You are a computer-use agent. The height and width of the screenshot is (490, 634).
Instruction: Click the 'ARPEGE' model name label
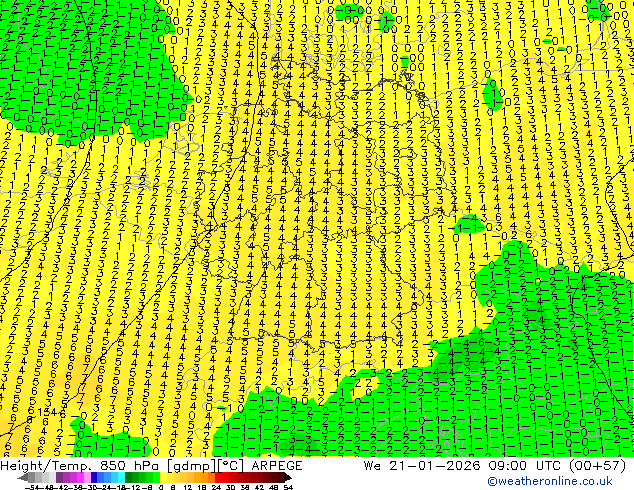(x=277, y=466)
